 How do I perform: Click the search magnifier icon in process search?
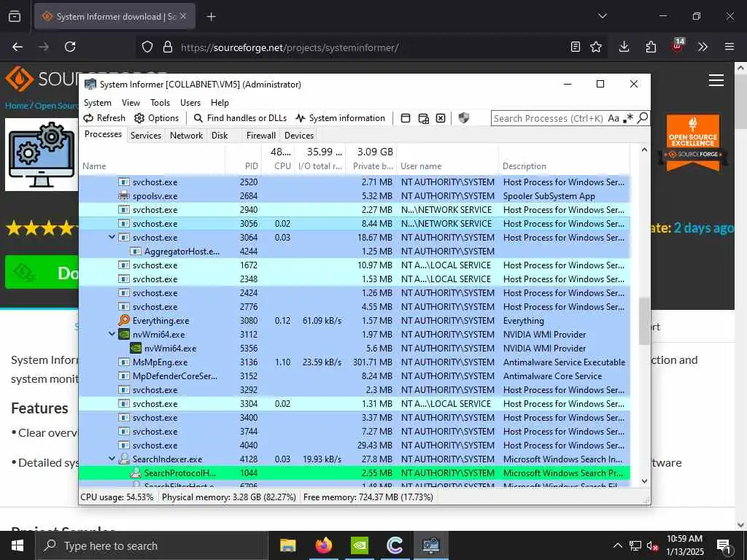point(642,117)
